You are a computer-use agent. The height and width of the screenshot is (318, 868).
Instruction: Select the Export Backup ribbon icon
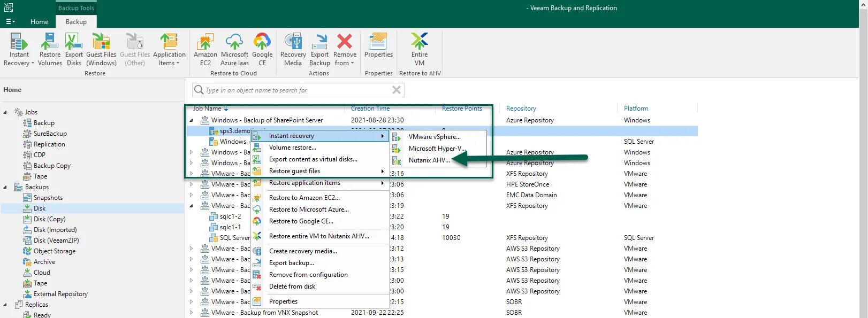pyautogui.click(x=319, y=49)
